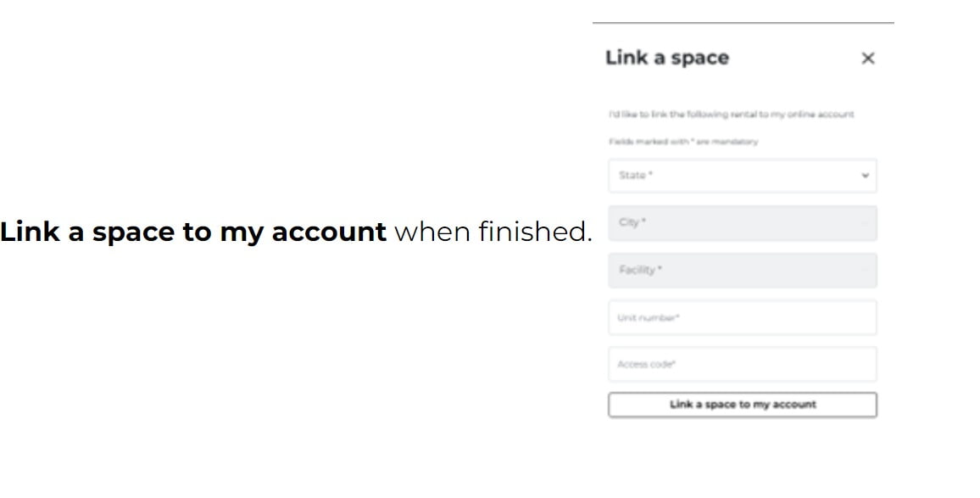This screenshot has width=980, height=498.
Task: Click the "City *" placeholder label
Action: click(632, 222)
